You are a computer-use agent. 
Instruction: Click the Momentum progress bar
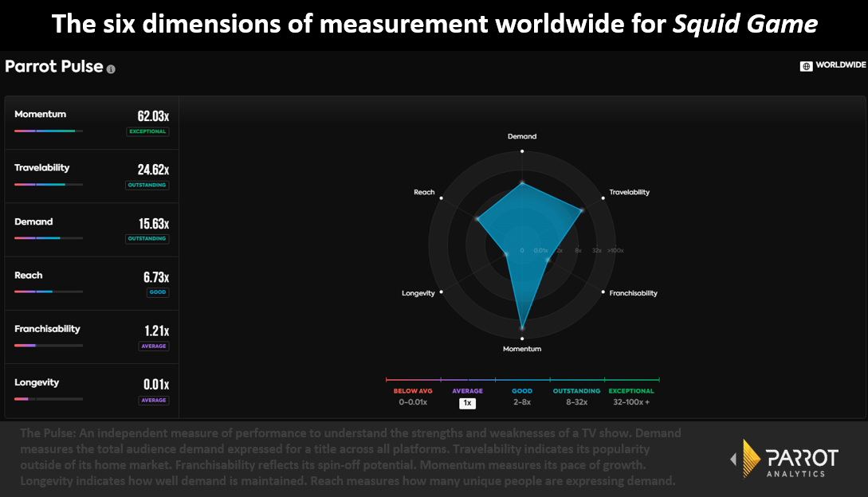[49, 131]
